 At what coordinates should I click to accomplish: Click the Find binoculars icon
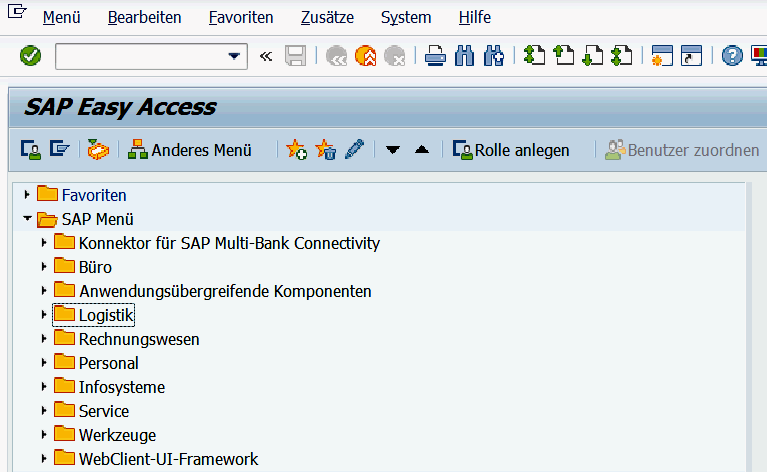[x=464, y=56]
